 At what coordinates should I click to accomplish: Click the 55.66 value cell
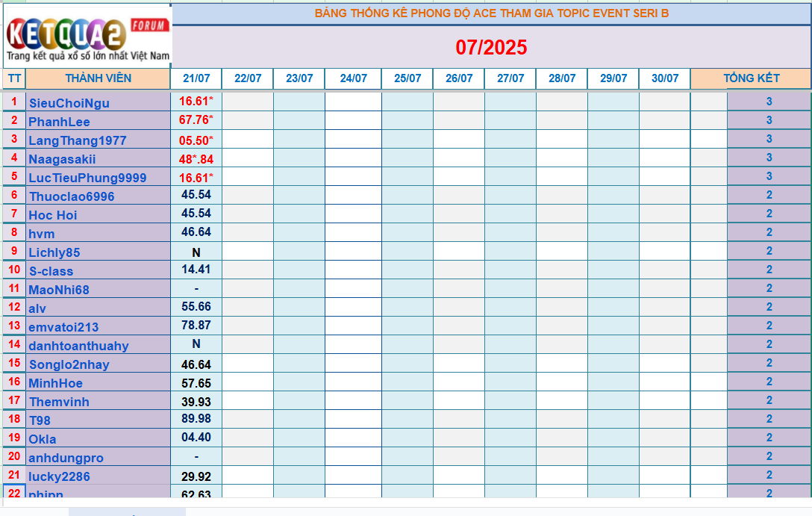click(196, 307)
